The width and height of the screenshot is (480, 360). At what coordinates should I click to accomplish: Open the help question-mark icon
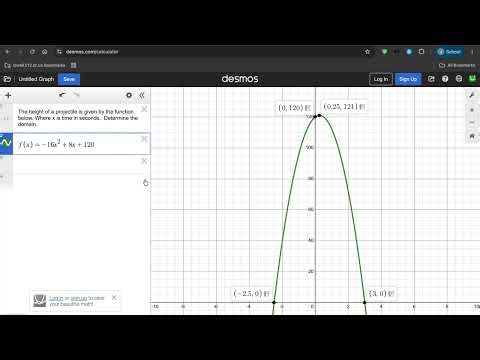[445, 79]
